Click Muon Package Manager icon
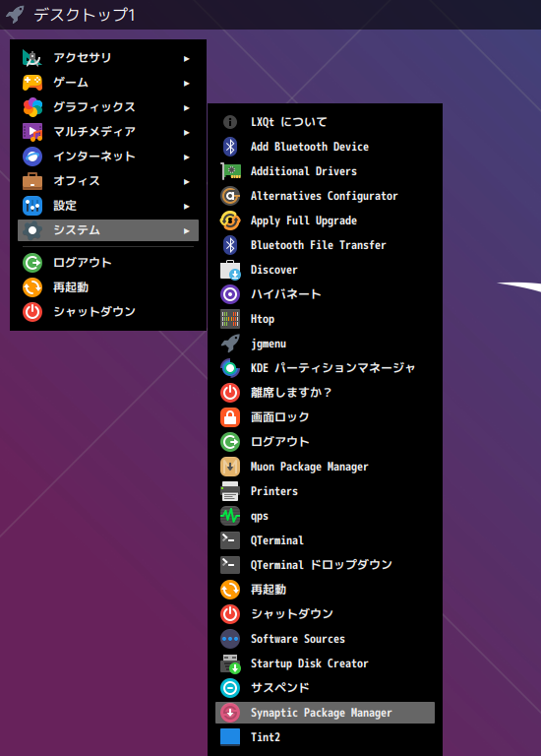Viewport: 541px width, 756px height. pyautogui.click(x=230, y=467)
